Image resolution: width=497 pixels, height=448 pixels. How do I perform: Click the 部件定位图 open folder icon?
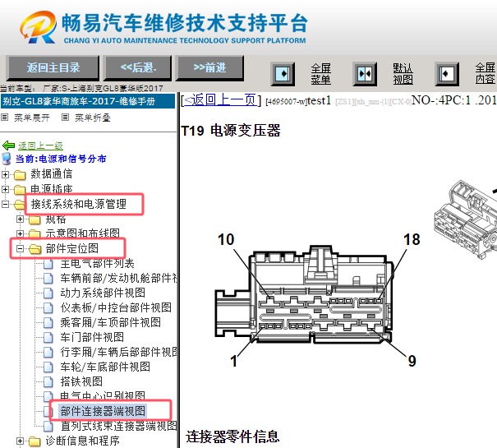[35, 249]
